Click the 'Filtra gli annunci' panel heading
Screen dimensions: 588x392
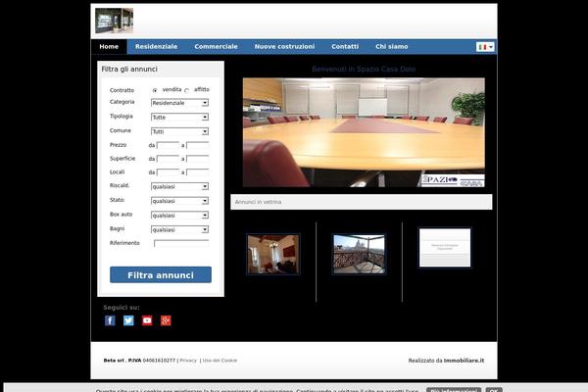click(x=129, y=69)
